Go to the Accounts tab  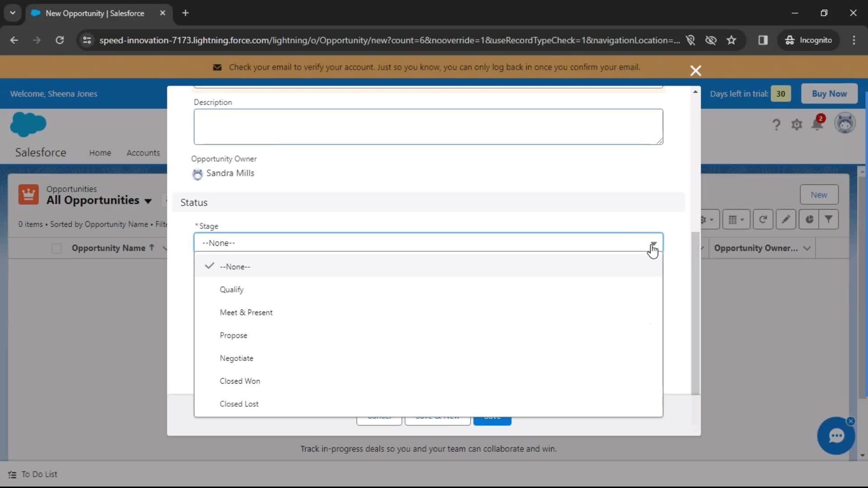click(143, 153)
